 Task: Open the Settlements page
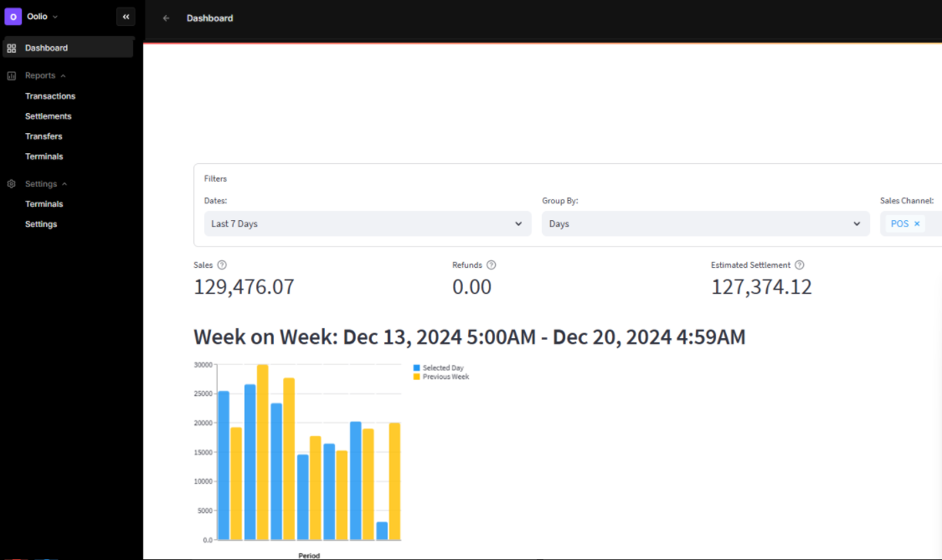pyautogui.click(x=49, y=116)
